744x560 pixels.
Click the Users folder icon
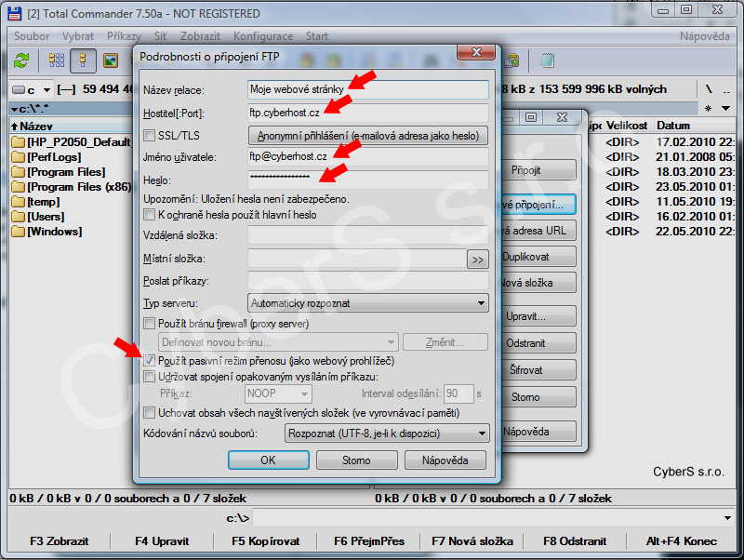tap(18, 217)
